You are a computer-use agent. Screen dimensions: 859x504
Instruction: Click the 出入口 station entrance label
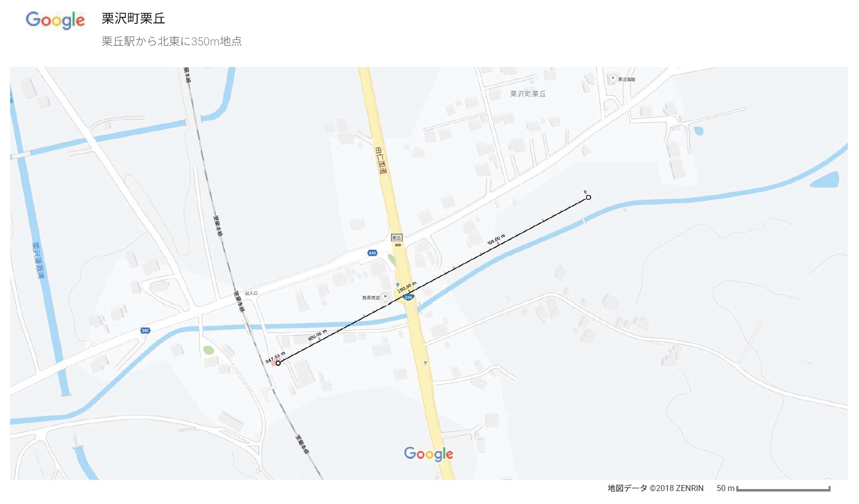[x=251, y=293]
